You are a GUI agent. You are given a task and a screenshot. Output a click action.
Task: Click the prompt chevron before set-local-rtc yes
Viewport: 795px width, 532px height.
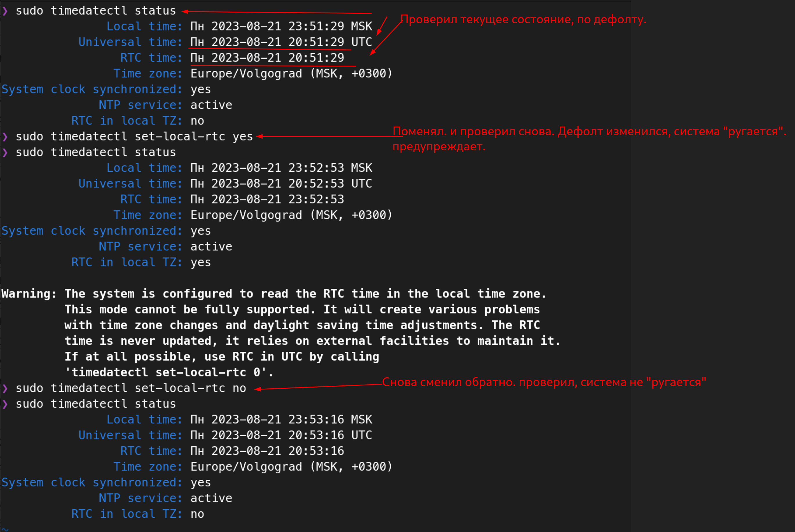coord(5,137)
